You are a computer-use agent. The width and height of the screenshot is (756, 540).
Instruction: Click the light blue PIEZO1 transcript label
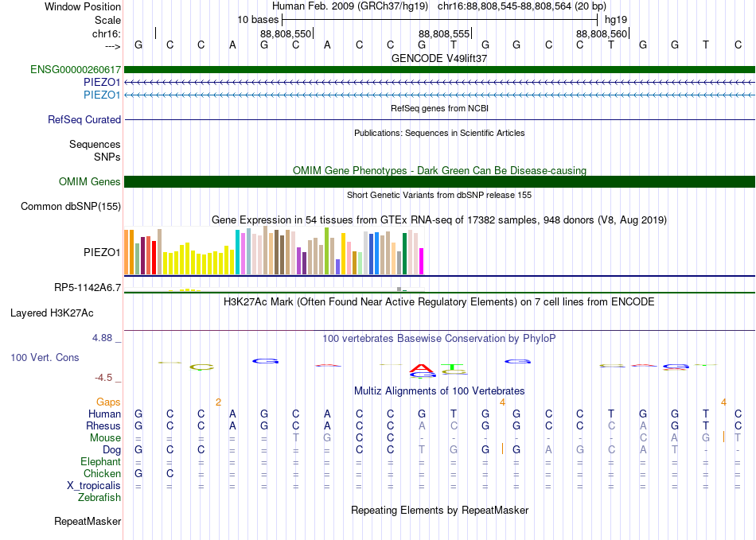pyautogui.click(x=102, y=95)
